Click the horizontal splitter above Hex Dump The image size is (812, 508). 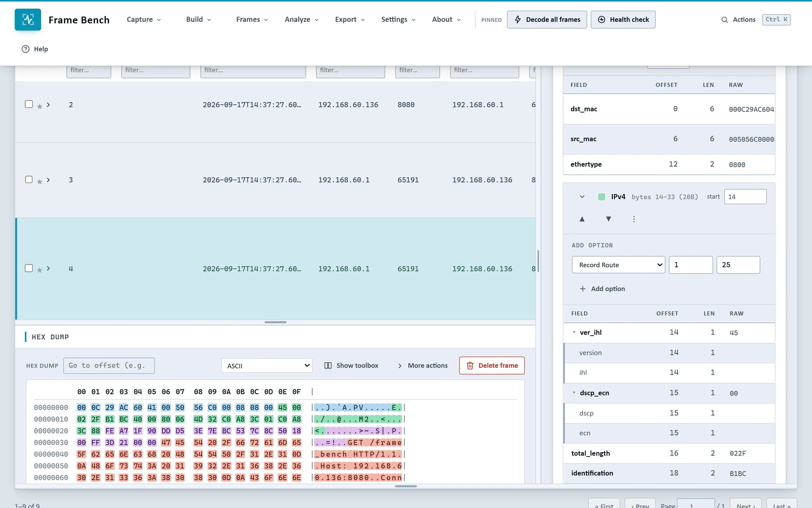(276, 322)
